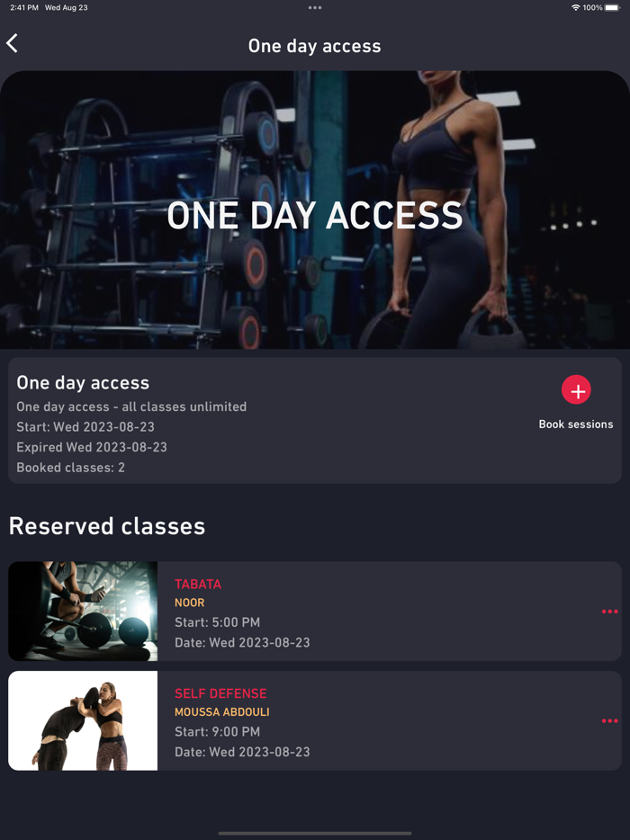
Task: Open the SELF DEFENSE class thumbnail image
Action: [x=83, y=720]
